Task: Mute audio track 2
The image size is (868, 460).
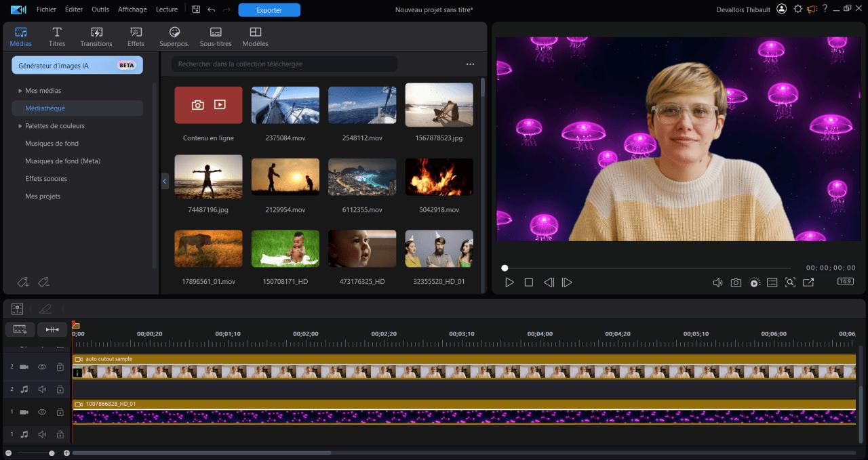Action: point(42,390)
